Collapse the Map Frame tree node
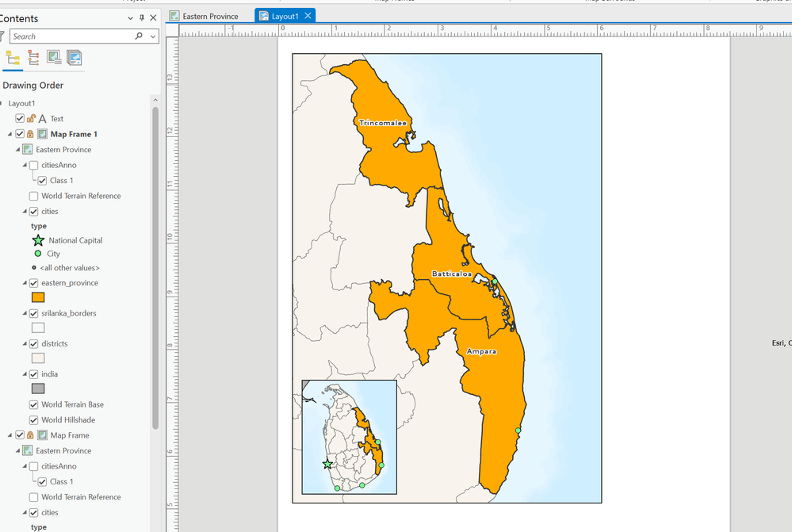792x532 pixels. (10, 435)
